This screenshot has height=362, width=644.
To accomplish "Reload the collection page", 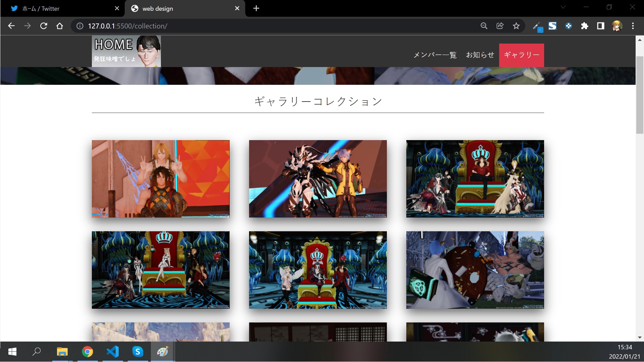I will [44, 26].
